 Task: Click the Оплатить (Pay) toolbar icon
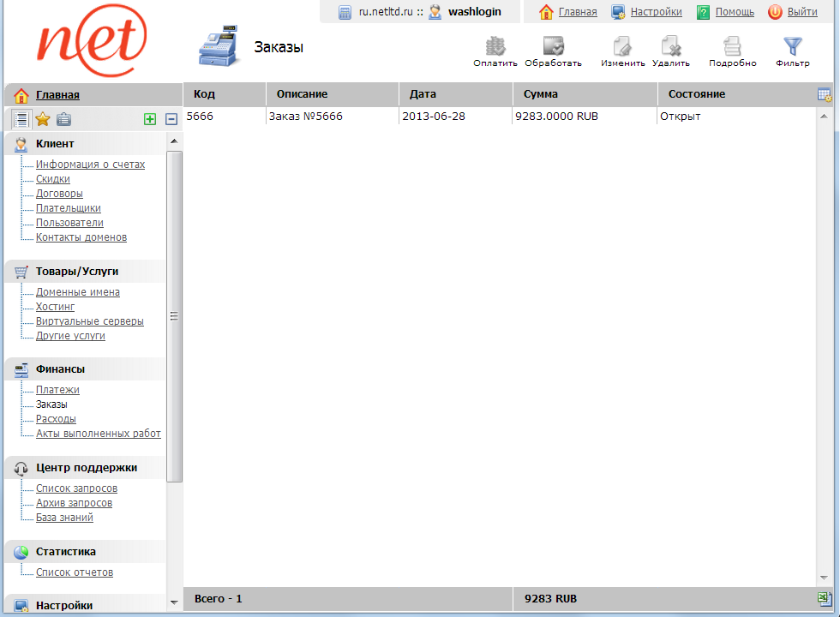coord(495,48)
